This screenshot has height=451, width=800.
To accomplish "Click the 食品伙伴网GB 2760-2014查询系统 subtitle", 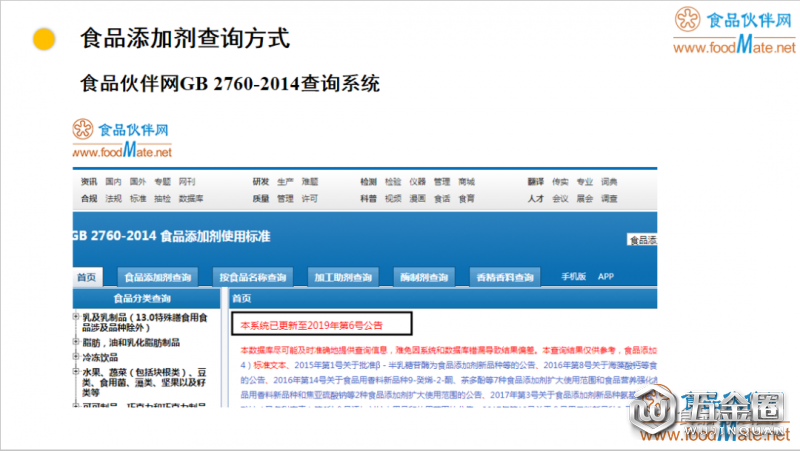I will [230, 83].
